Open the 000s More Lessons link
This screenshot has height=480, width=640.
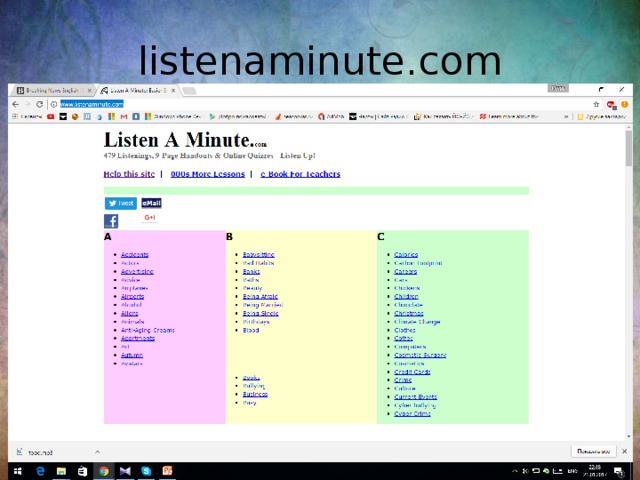[208, 174]
